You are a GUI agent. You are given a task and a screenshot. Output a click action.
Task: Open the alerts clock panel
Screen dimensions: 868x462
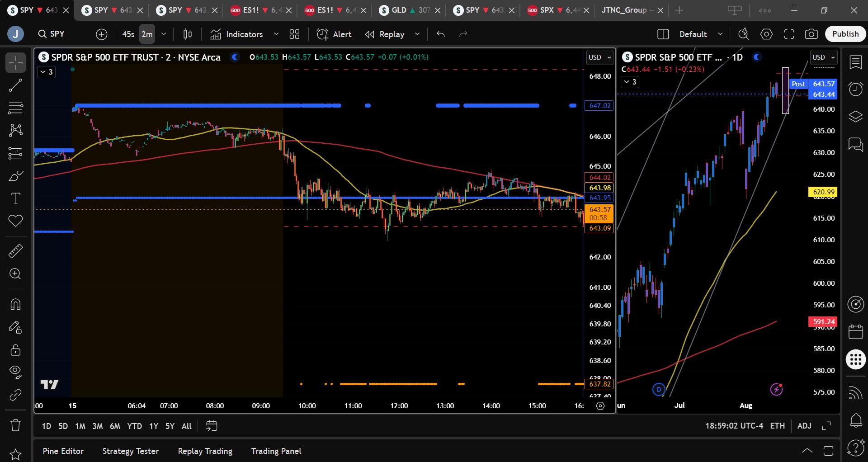coord(855,89)
